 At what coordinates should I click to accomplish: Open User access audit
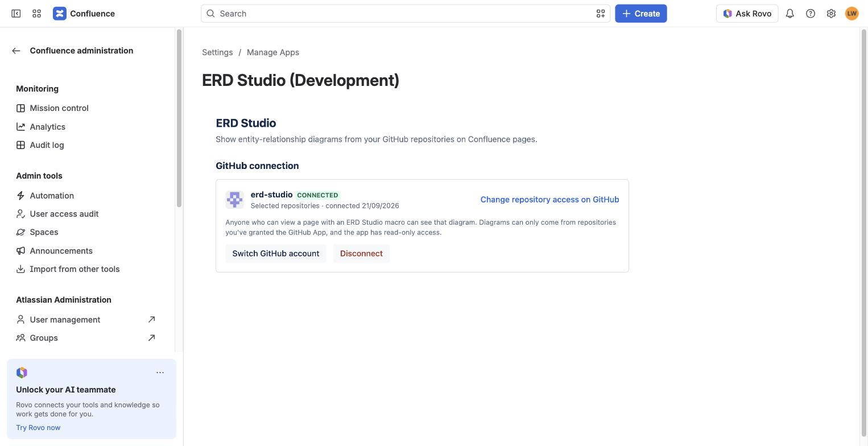(64, 214)
